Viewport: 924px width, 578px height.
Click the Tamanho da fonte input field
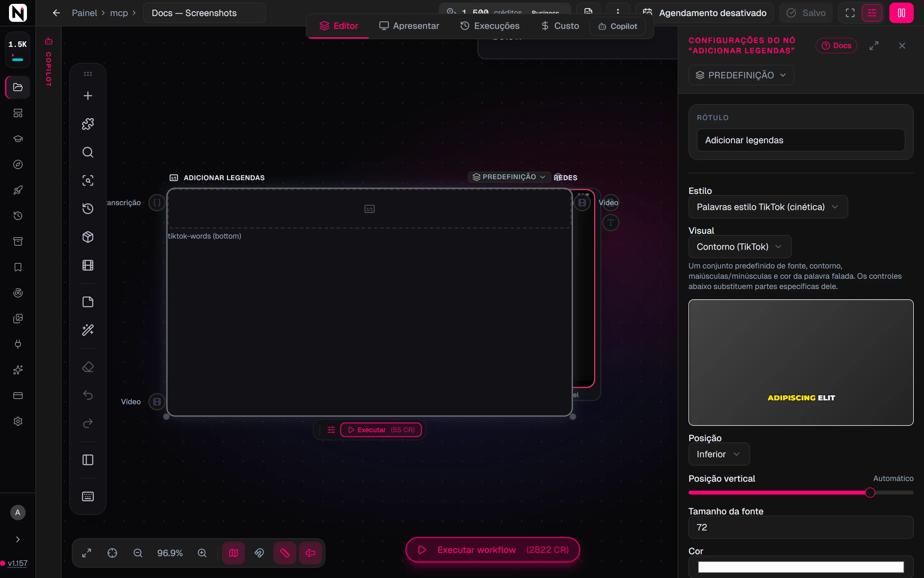click(x=801, y=527)
